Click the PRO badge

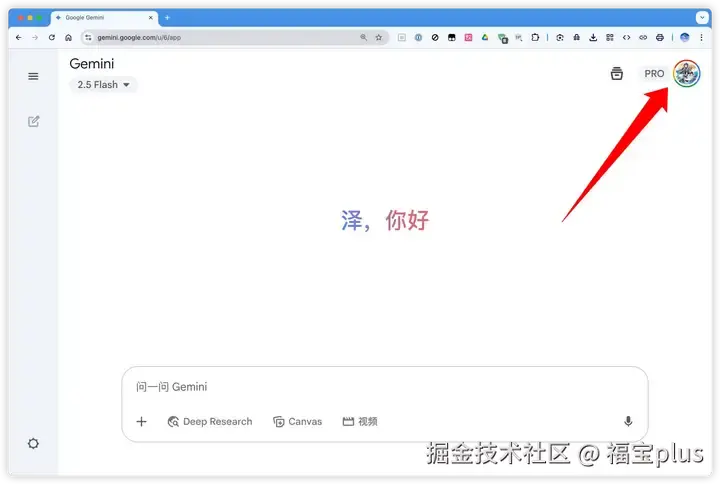pos(654,73)
